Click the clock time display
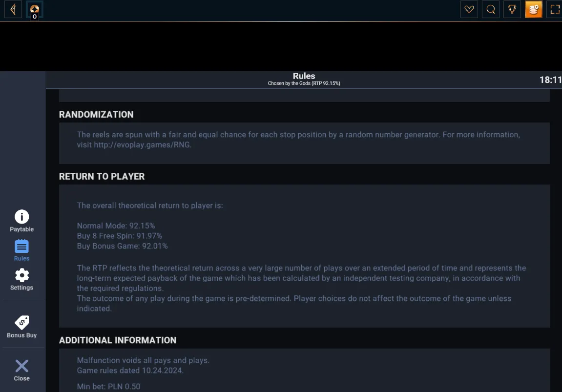 pyautogui.click(x=551, y=80)
